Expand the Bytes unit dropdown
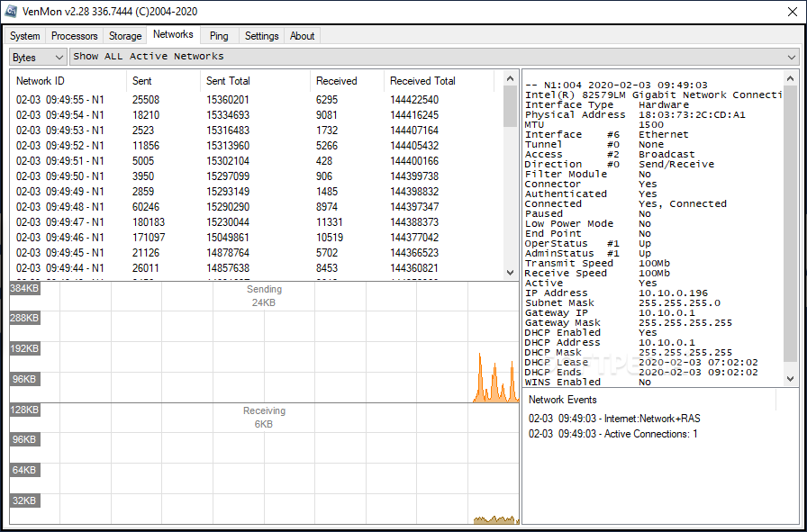Viewport: 807px width, 532px height. (x=38, y=57)
